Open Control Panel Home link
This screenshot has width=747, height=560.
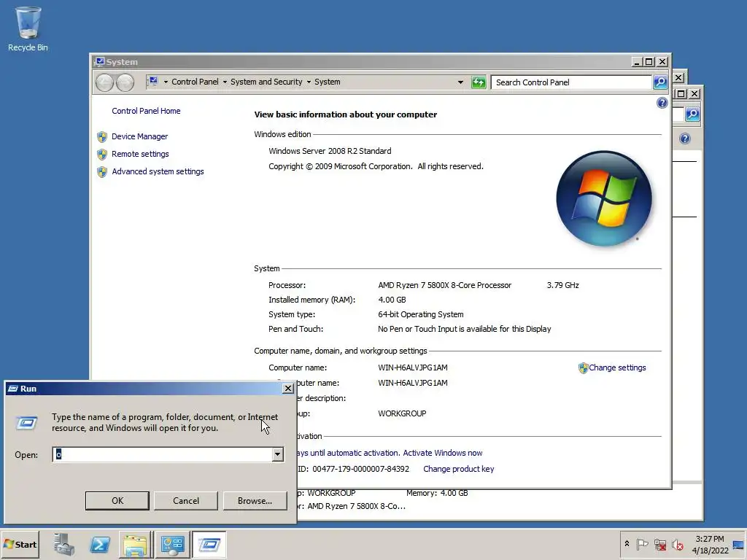pos(146,111)
